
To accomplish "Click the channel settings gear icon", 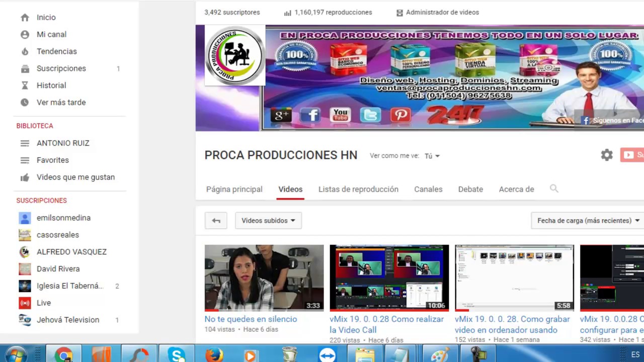I will click(607, 155).
